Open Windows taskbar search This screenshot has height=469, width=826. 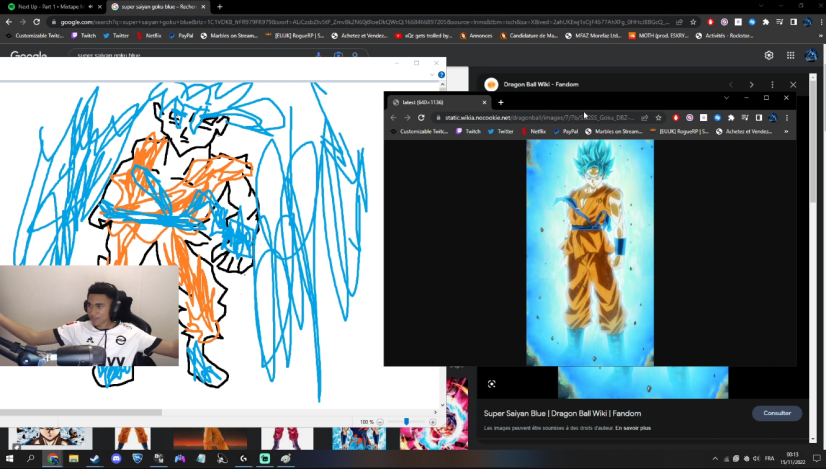pyautogui.click(x=31, y=458)
